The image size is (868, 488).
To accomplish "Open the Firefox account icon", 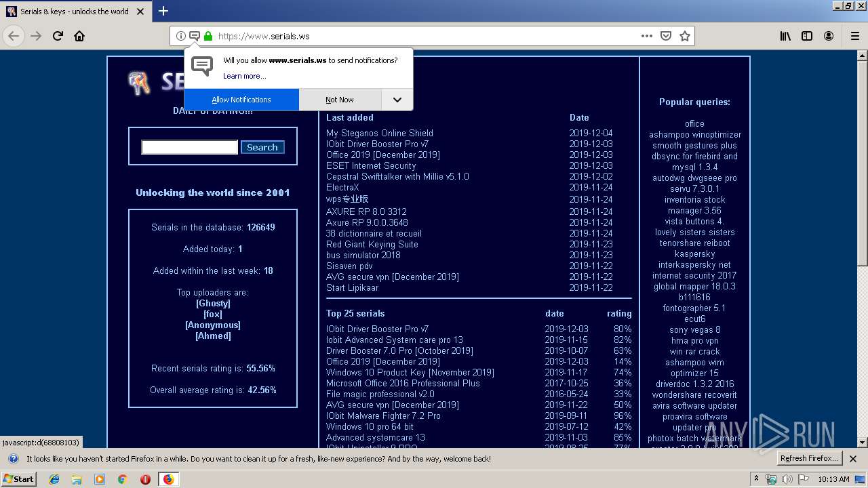I will (829, 36).
